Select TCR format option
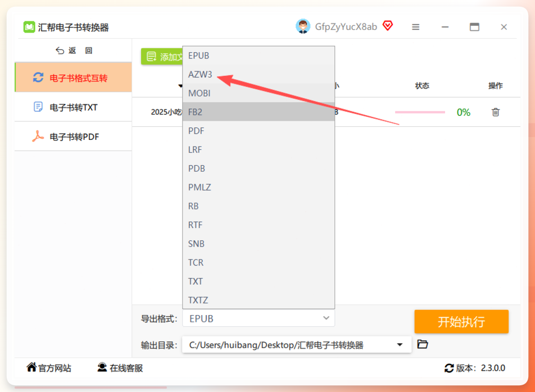 coord(259,262)
